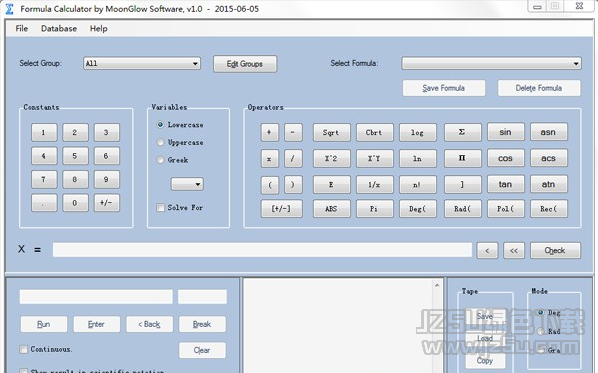Click the Save Formula button

[444, 88]
